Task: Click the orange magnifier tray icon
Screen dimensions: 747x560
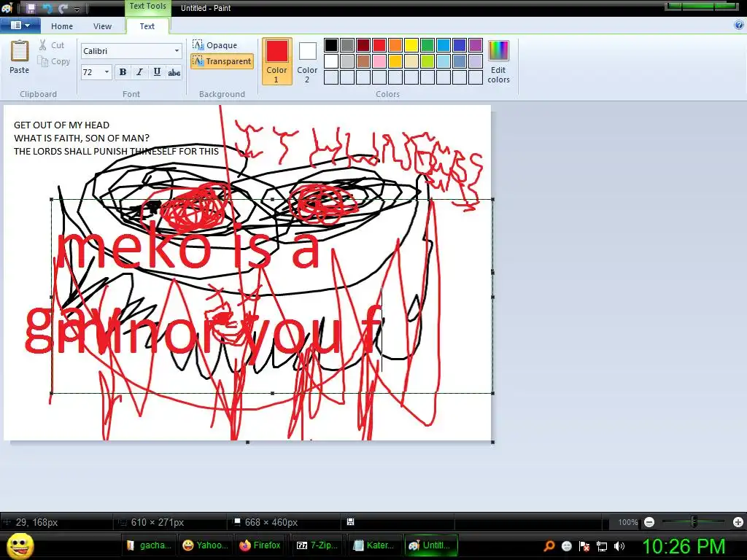Action: [x=549, y=546]
